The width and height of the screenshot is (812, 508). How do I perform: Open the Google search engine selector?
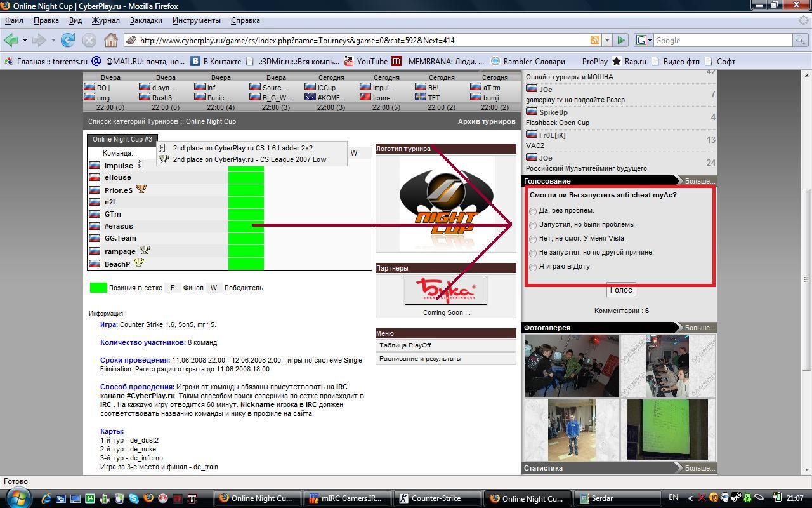pyautogui.click(x=644, y=40)
